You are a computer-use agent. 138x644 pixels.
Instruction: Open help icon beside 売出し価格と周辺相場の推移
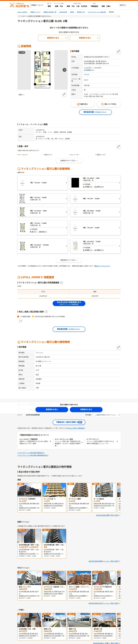click(x=46, y=312)
